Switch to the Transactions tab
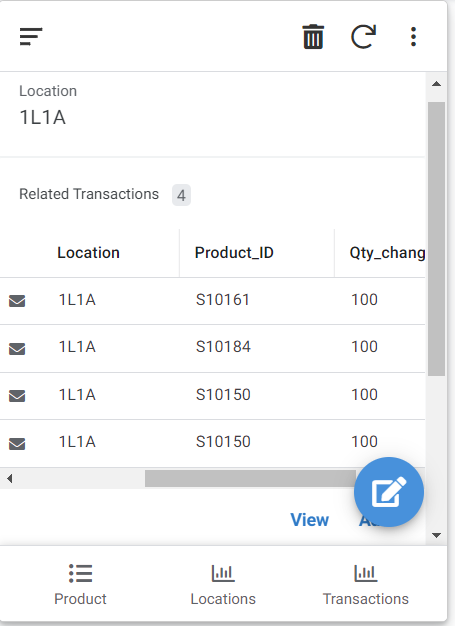 point(366,585)
